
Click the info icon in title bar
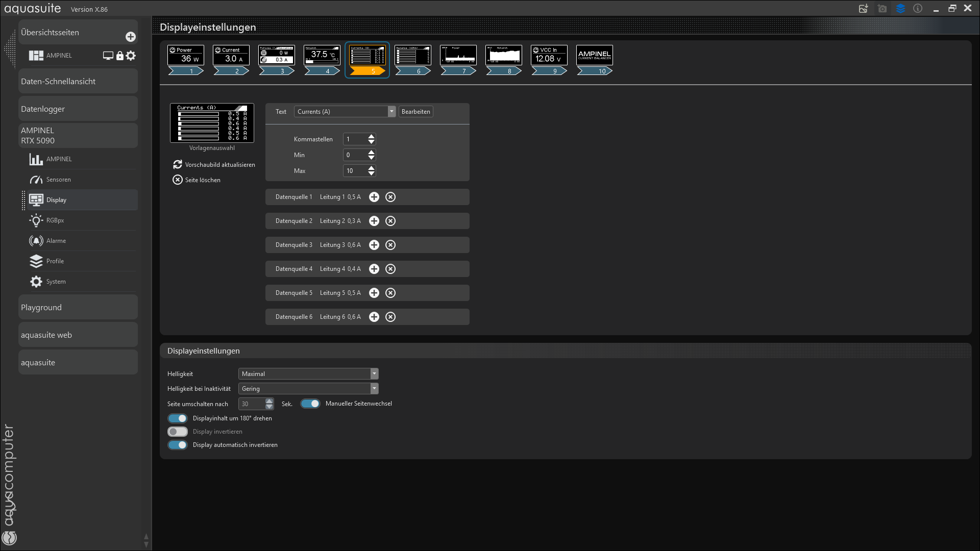coord(918,9)
